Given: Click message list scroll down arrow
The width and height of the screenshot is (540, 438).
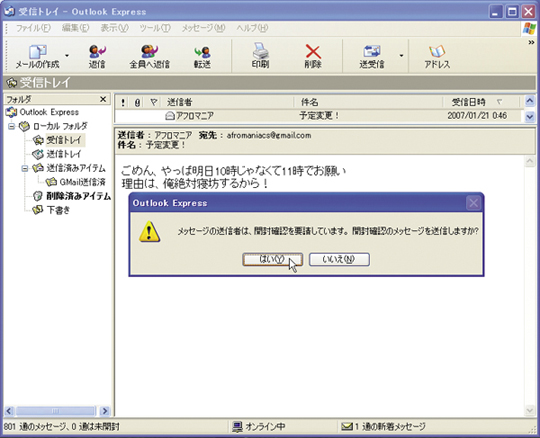Looking at the screenshot, I should click(530, 117).
